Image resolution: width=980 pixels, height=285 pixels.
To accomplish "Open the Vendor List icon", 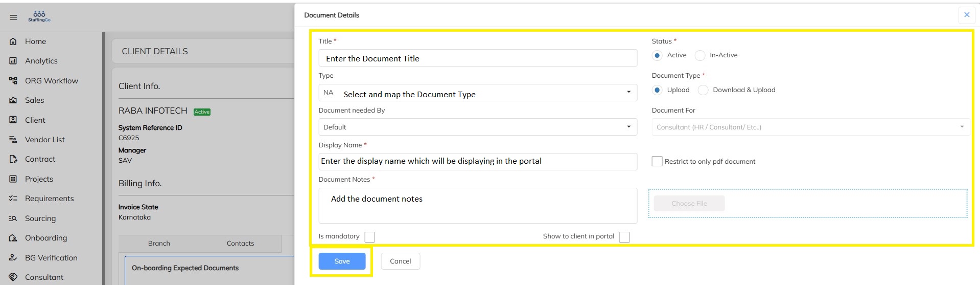I will [13, 140].
